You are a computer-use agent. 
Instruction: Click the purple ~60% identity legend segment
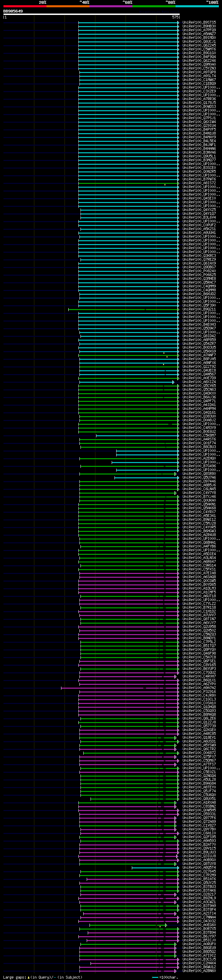[x=111, y=6]
